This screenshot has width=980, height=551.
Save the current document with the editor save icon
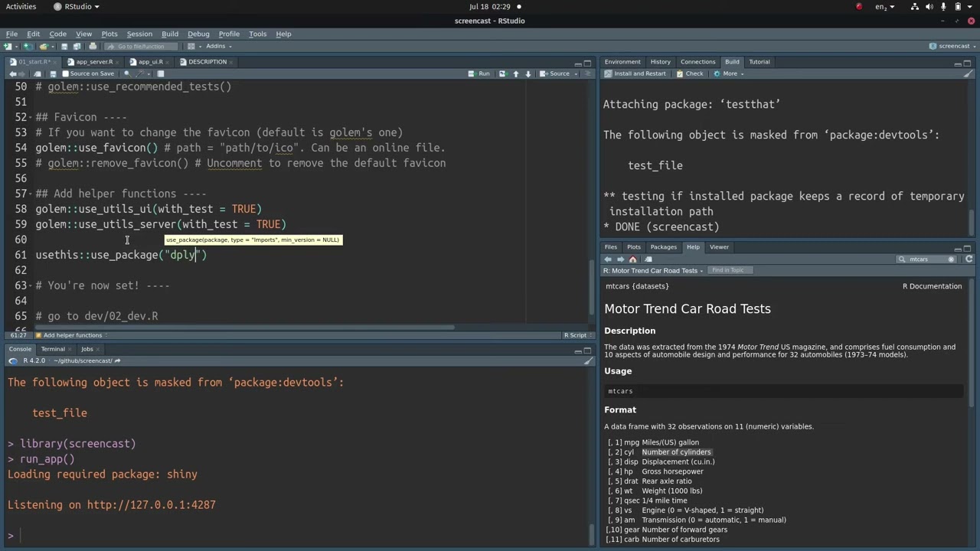click(x=53, y=74)
